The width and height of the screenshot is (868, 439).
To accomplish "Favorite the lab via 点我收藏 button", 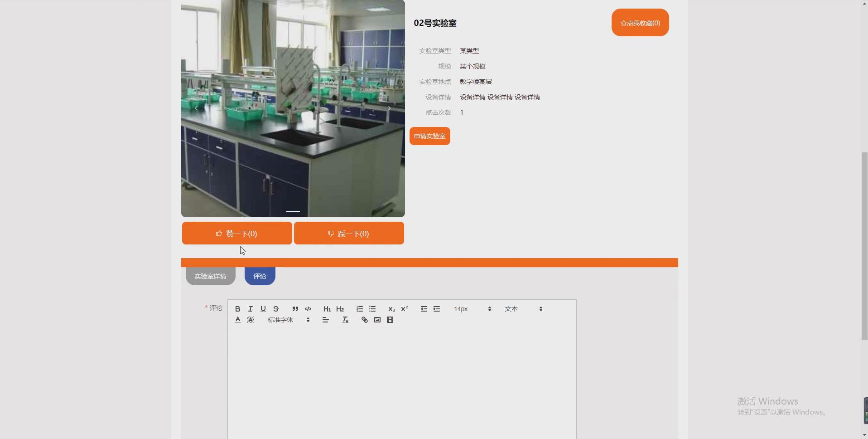I will [640, 22].
